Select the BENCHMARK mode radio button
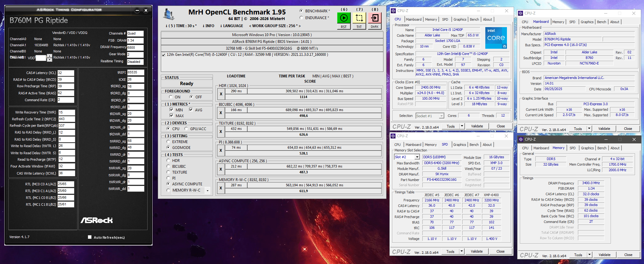Viewport: 644px width, 264px height. point(301,11)
